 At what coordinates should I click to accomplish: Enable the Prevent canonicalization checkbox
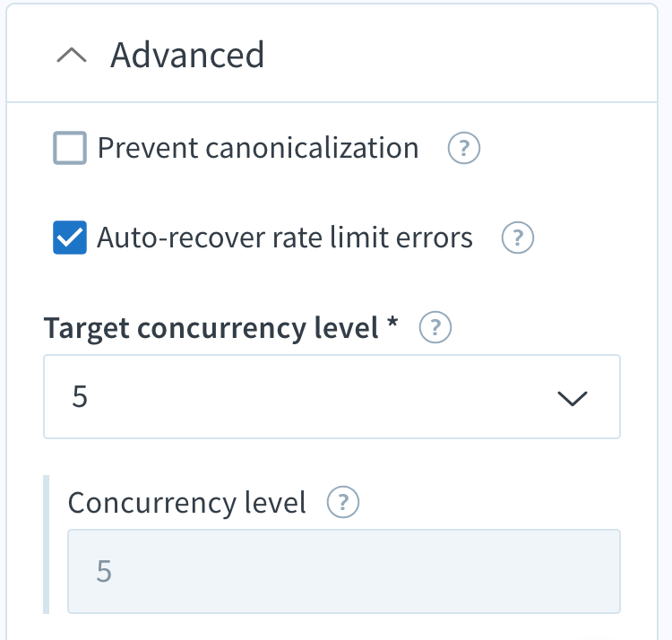[x=70, y=148]
